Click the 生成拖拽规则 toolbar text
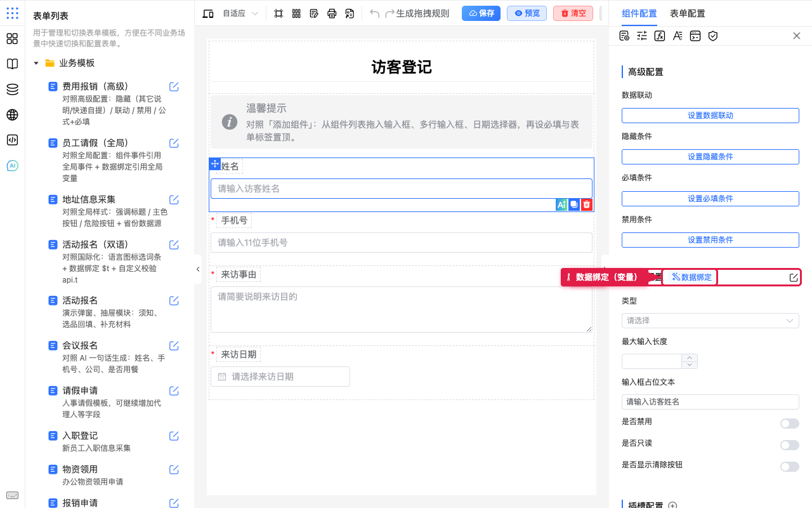Viewport: 812px width, 508px height. (x=422, y=13)
